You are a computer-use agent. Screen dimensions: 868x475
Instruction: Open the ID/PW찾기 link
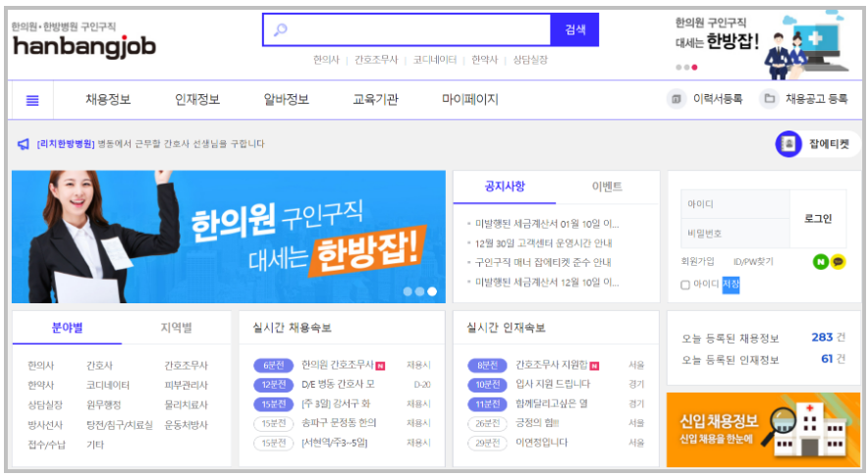(x=753, y=261)
